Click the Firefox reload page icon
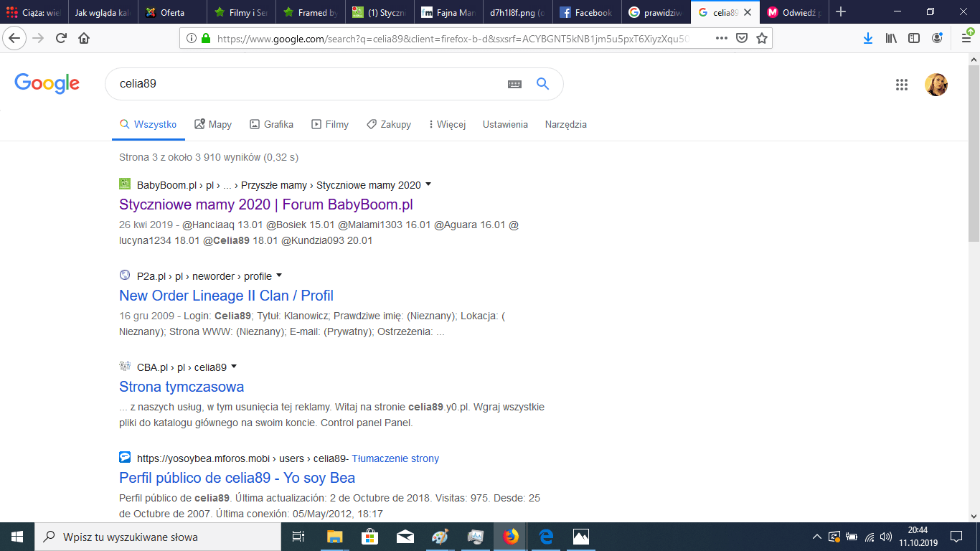The width and height of the screenshot is (980, 551). pyautogui.click(x=62, y=38)
